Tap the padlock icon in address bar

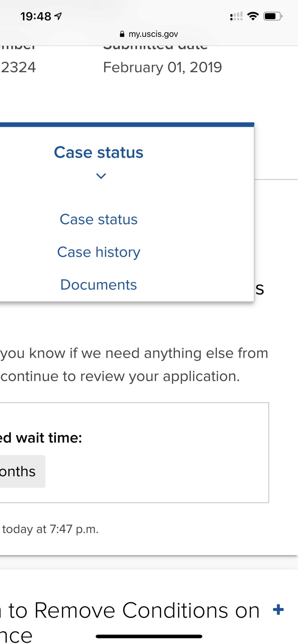coord(122,34)
